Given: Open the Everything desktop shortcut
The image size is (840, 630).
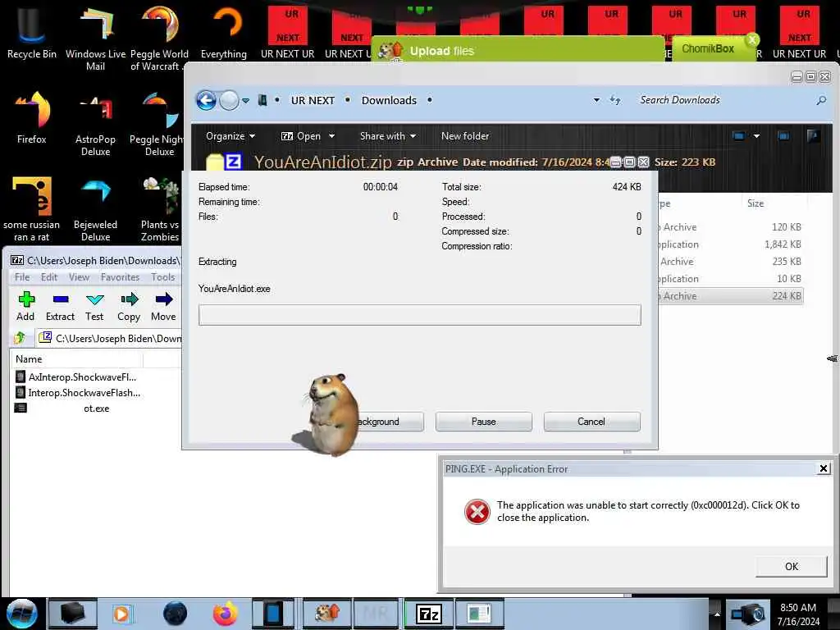Looking at the screenshot, I should (x=224, y=33).
